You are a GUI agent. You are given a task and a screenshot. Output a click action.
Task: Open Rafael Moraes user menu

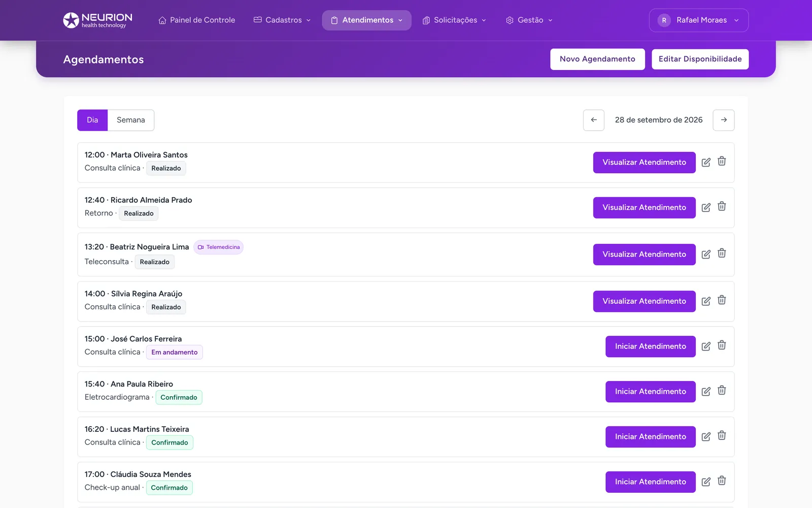[x=699, y=20]
